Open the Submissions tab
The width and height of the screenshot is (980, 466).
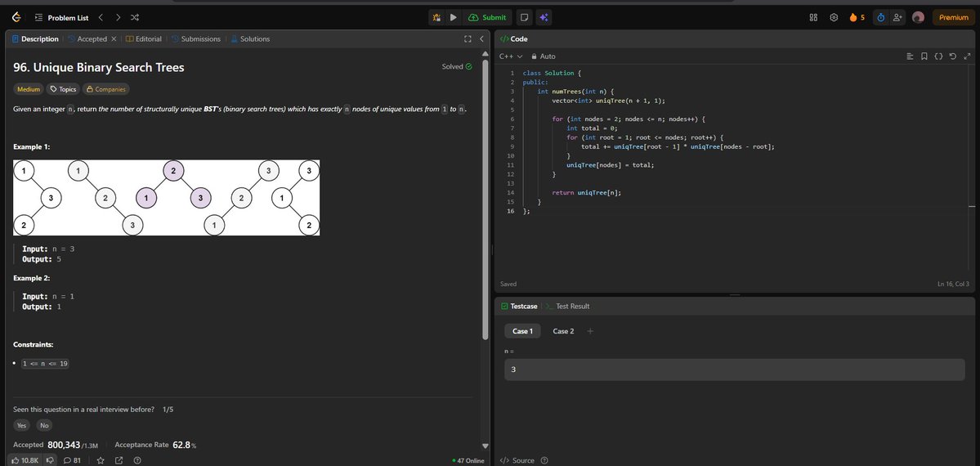(195, 38)
